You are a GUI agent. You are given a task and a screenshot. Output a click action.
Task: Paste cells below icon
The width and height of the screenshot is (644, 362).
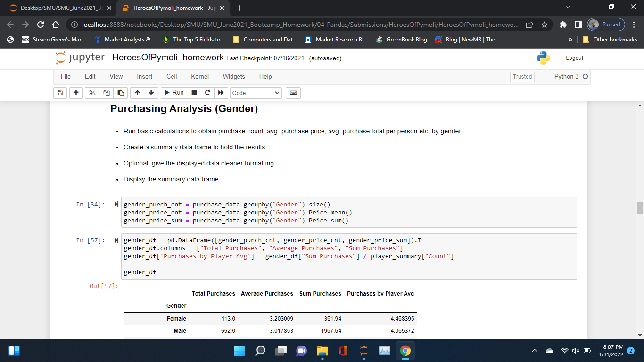(x=120, y=93)
